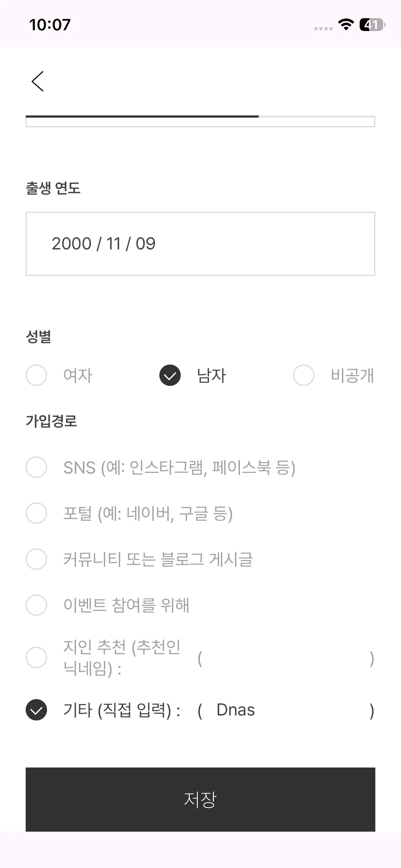
Task: Tap the back arrow icon
Action: (x=38, y=81)
